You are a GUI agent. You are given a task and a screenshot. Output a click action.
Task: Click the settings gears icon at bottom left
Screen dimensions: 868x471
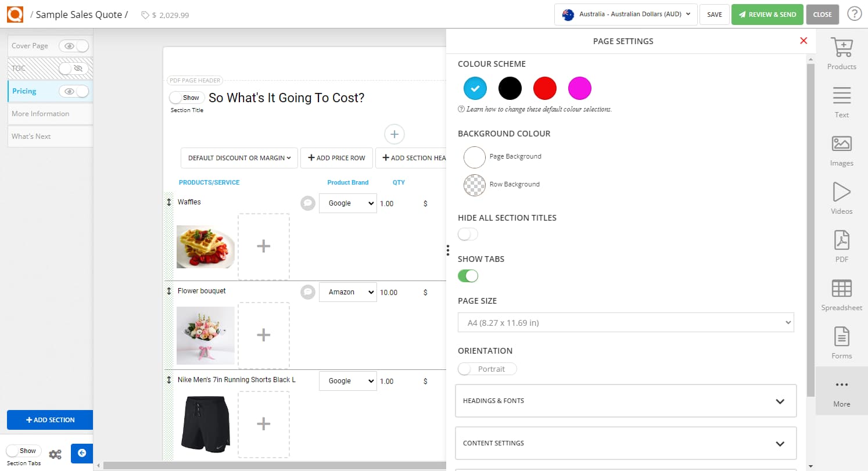click(x=55, y=454)
